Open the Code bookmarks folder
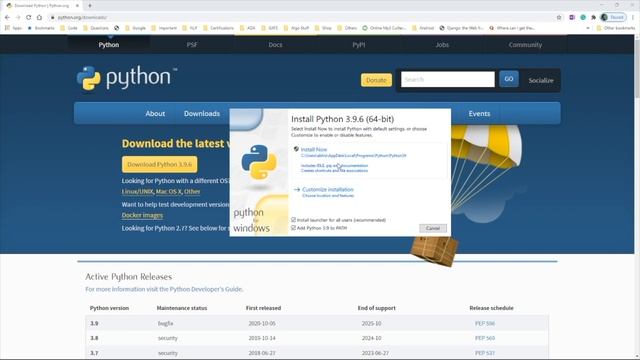This screenshot has height=360, width=640. tap(69, 28)
